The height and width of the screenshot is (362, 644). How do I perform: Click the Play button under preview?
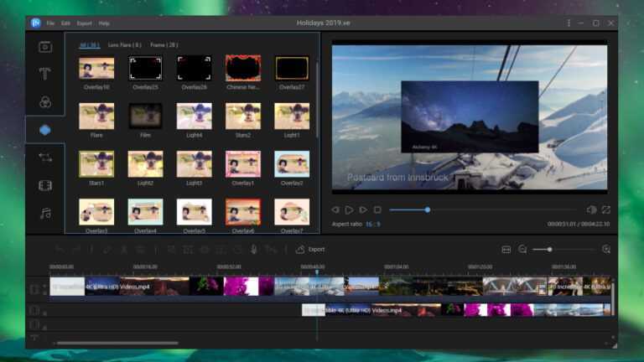tap(349, 209)
